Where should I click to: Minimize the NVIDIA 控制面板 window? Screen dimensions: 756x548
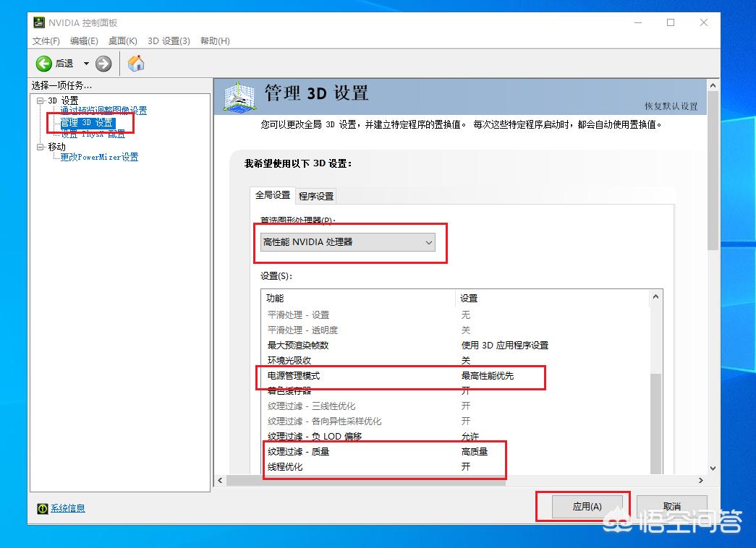pyautogui.click(x=638, y=22)
